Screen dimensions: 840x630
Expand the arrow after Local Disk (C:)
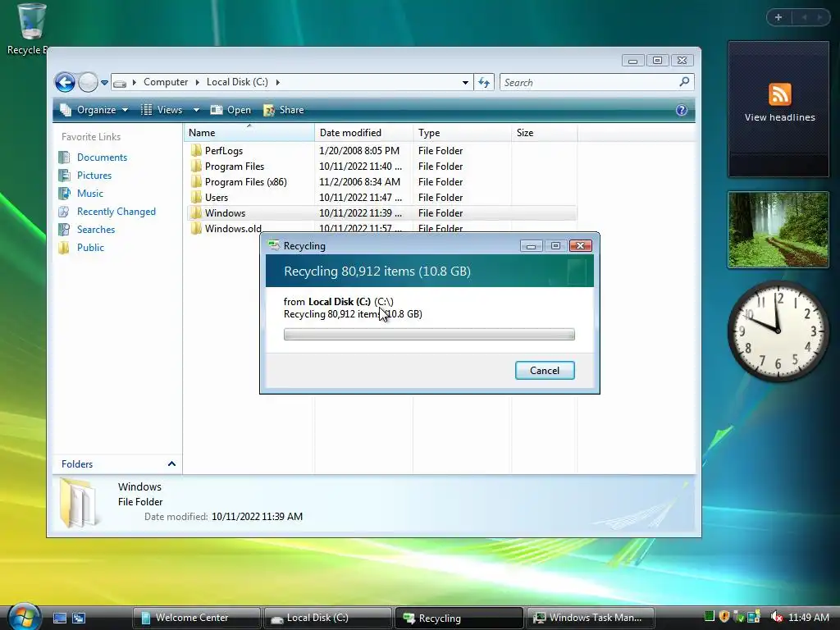pyautogui.click(x=277, y=83)
